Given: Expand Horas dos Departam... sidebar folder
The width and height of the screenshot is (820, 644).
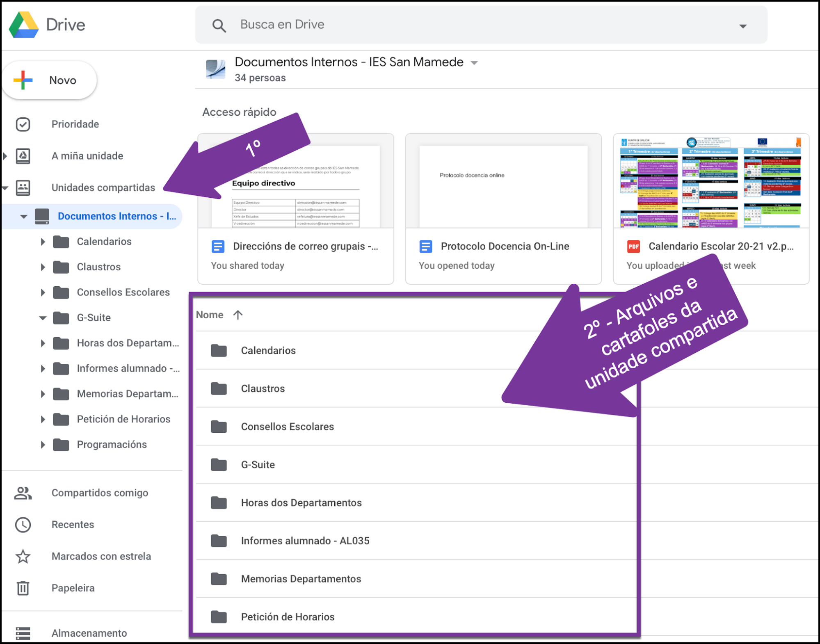Looking at the screenshot, I should tap(43, 343).
